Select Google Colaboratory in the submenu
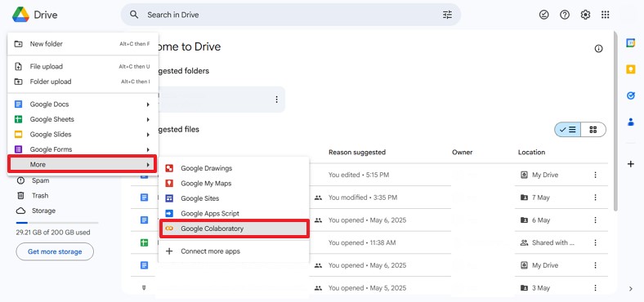Viewport: 644px width, 302px height. pyautogui.click(x=234, y=229)
